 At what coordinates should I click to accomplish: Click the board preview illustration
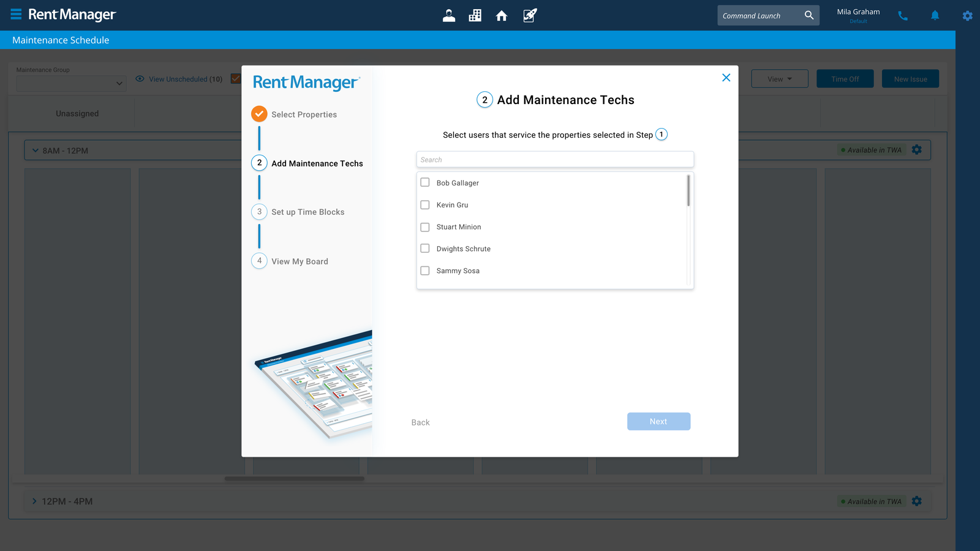(314, 385)
